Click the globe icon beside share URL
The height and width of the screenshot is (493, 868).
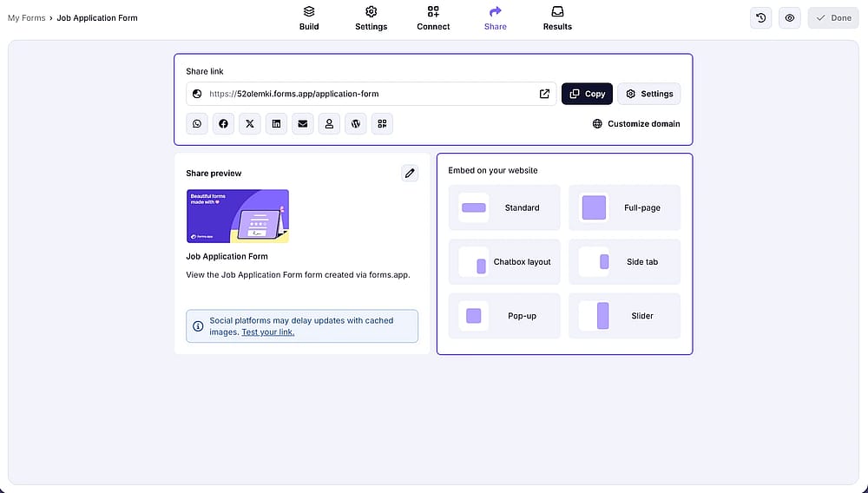pos(197,94)
